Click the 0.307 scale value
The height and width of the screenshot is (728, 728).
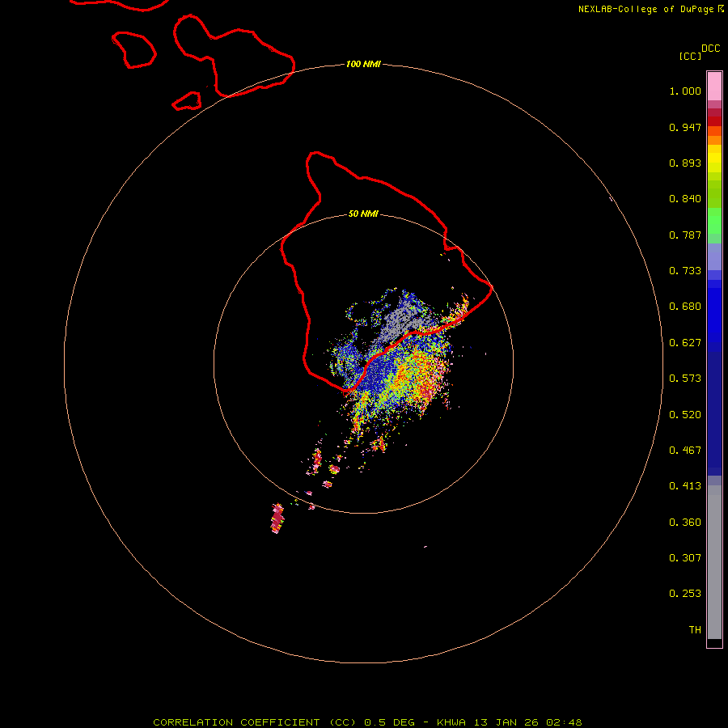(685, 558)
